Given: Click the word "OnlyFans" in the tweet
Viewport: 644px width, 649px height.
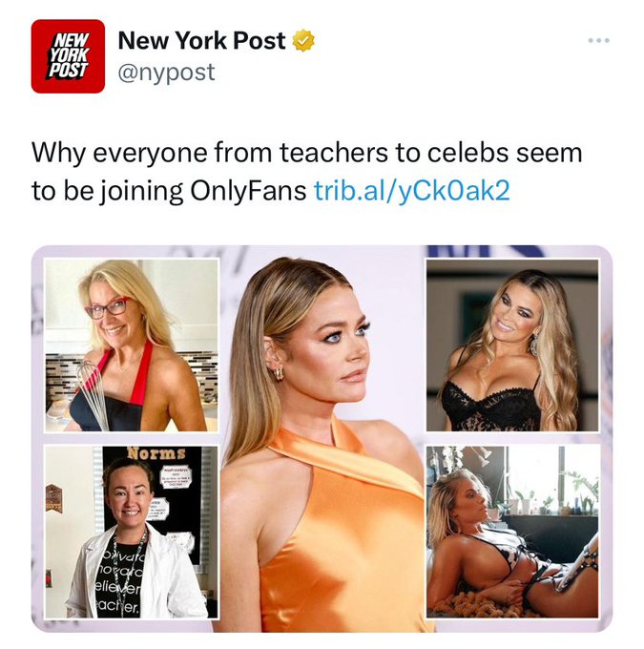Looking at the screenshot, I should coord(248,191).
